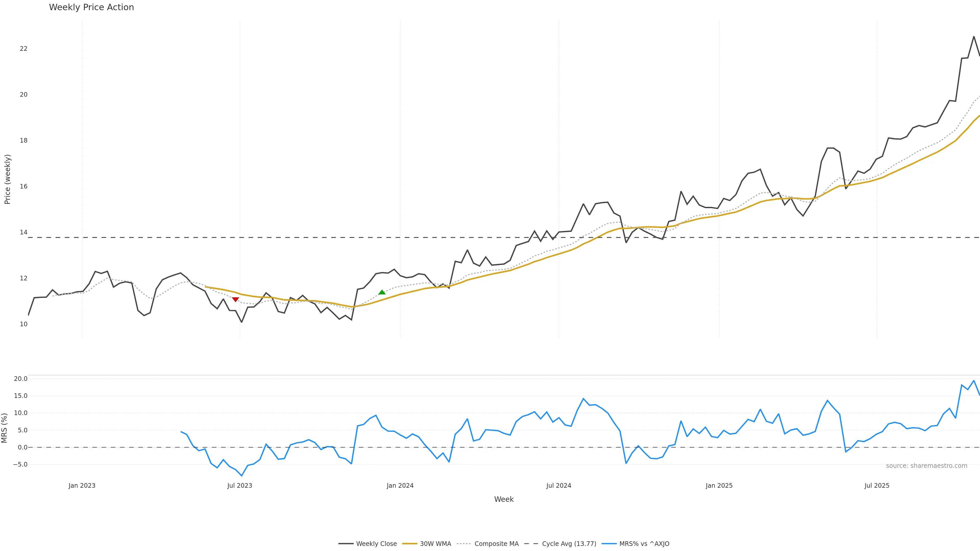The width and height of the screenshot is (980, 551).
Task: Toggle the MRS% vs ^AXJO legend label
Action: coord(644,544)
